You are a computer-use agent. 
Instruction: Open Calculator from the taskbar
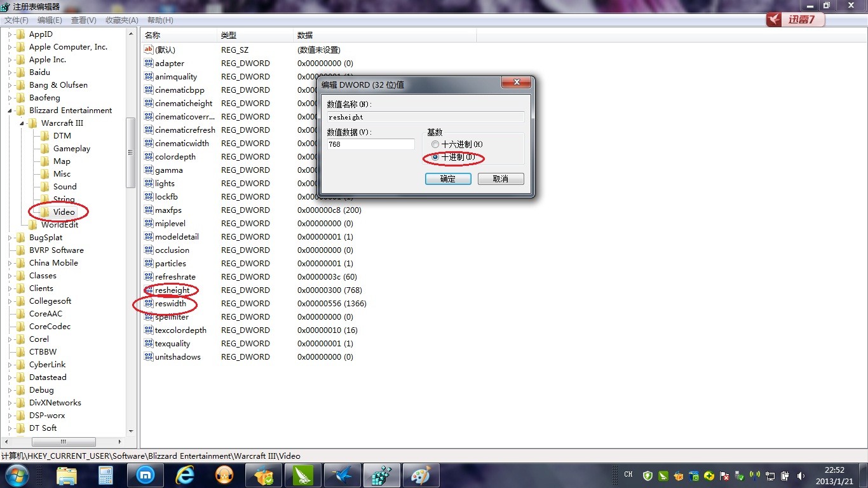click(x=105, y=475)
